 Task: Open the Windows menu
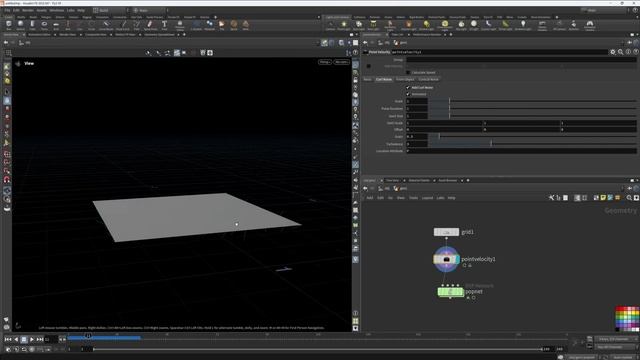pyautogui.click(x=56, y=10)
